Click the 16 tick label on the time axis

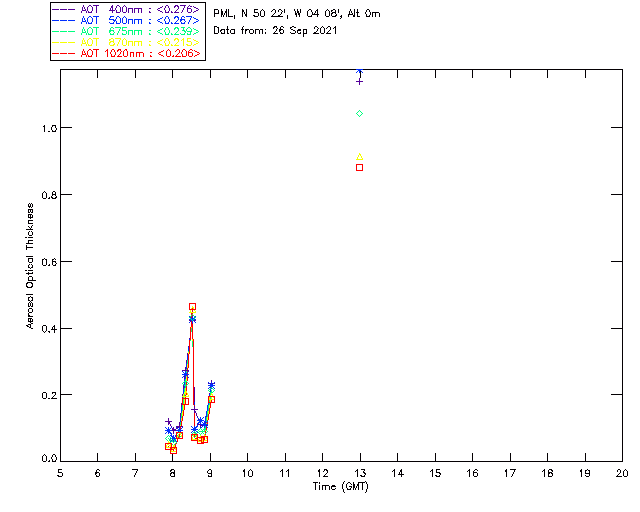pyautogui.click(x=472, y=473)
